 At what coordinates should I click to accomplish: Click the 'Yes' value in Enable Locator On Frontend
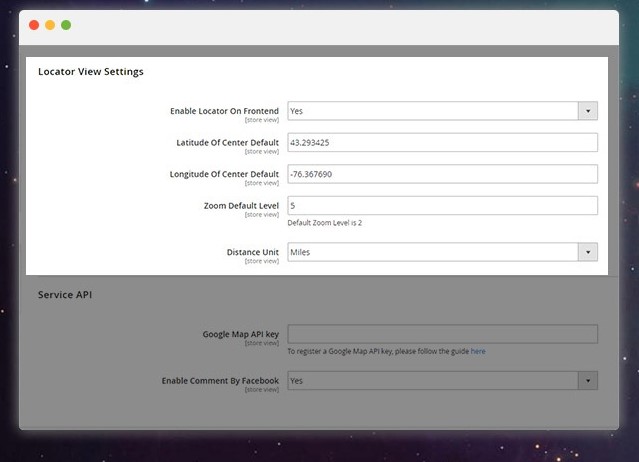pos(297,111)
